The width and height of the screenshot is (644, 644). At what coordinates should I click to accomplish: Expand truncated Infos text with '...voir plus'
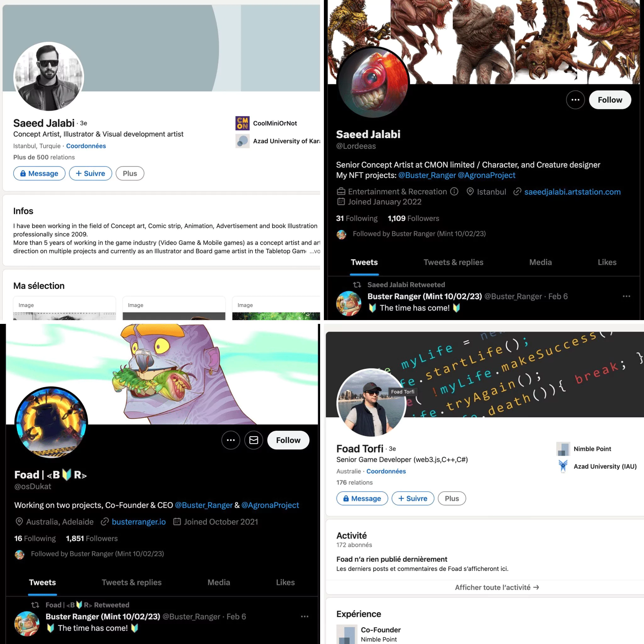tap(315, 251)
